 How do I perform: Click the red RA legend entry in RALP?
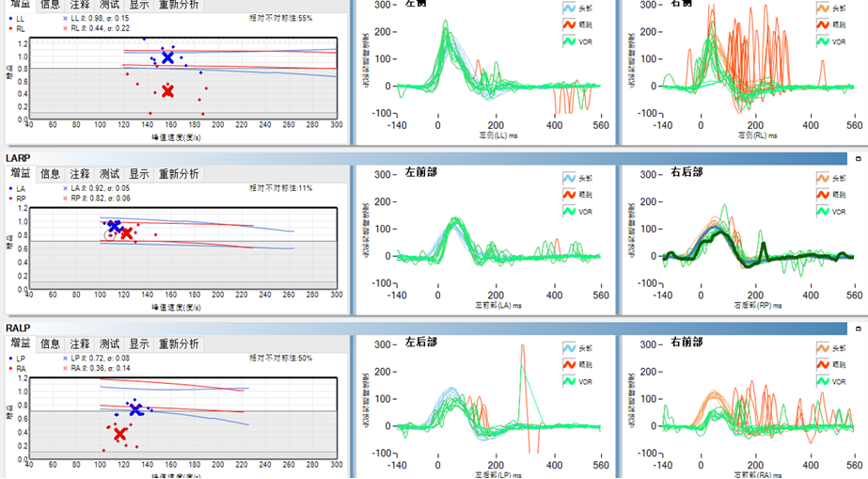[17, 369]
